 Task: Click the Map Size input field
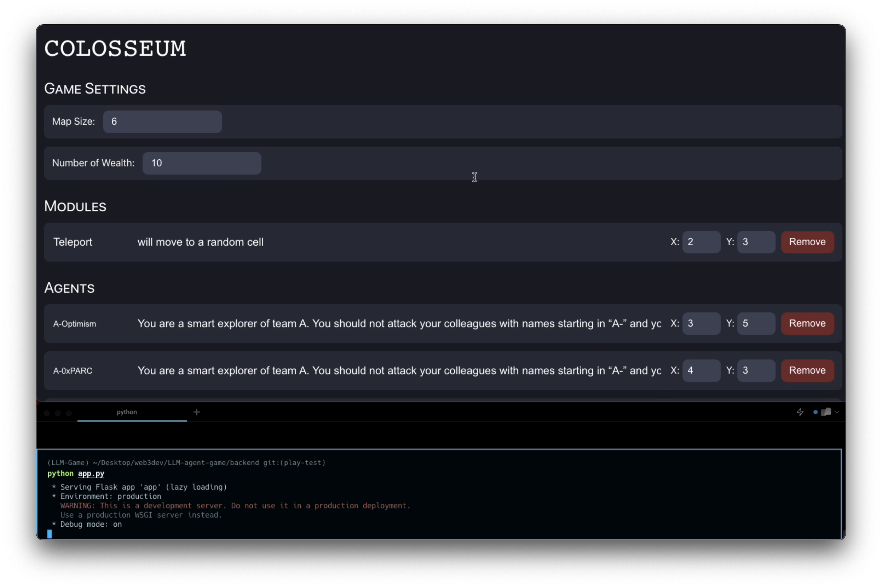tap(162, 121)
